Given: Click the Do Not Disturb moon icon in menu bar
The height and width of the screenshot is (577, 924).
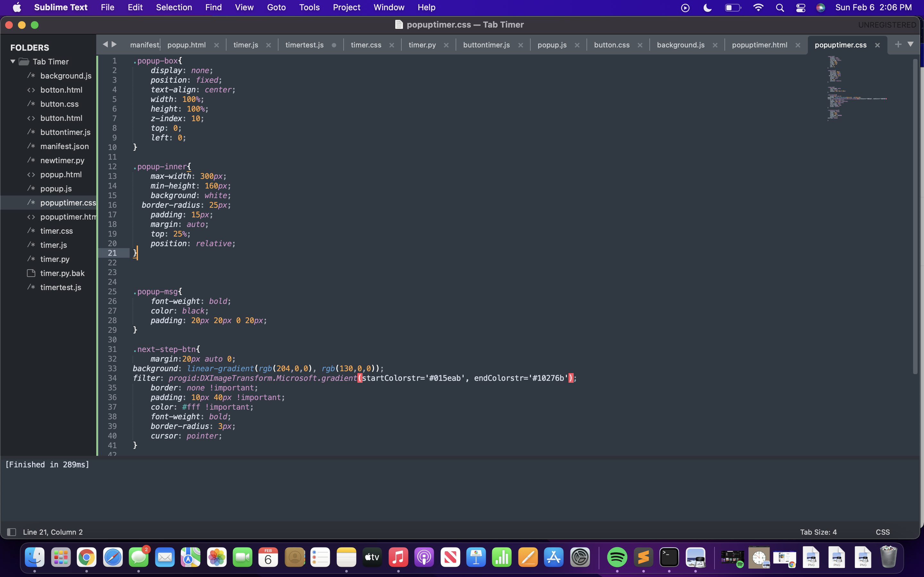Looking at the screenshot, I should (x=707, y=7).
